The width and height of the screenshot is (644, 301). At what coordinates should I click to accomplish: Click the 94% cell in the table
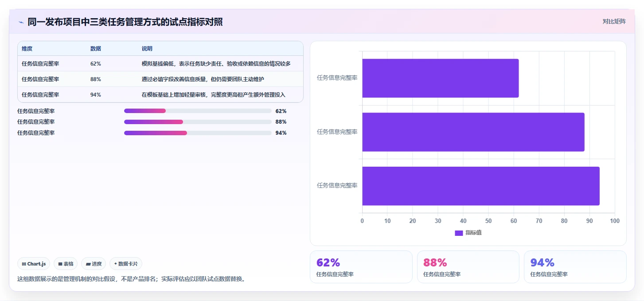tap(96, 95)
